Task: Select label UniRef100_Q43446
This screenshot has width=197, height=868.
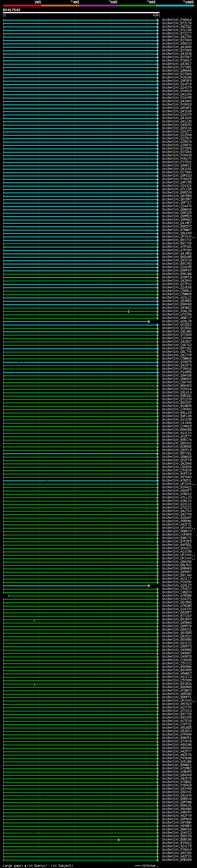Action: coord(177,47)
